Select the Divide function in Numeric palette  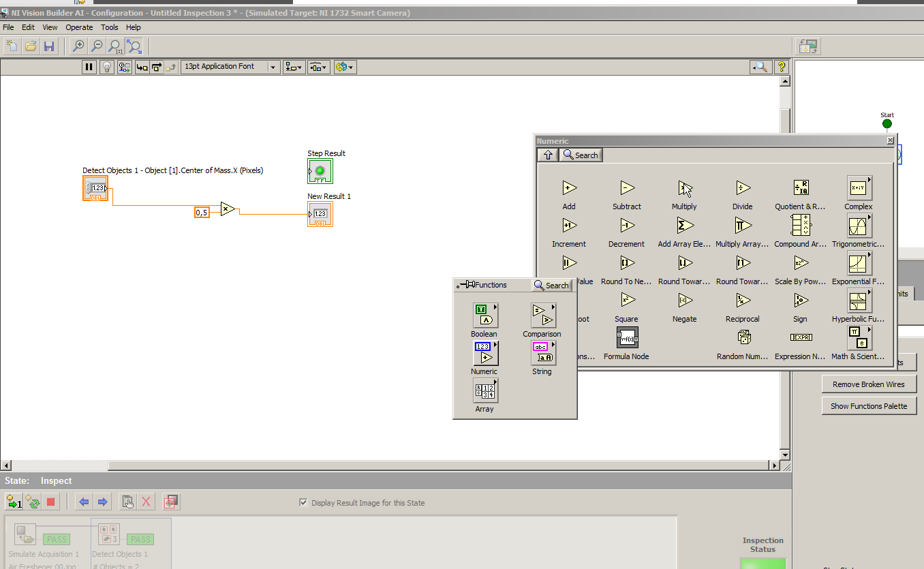[x=742, y=188]
